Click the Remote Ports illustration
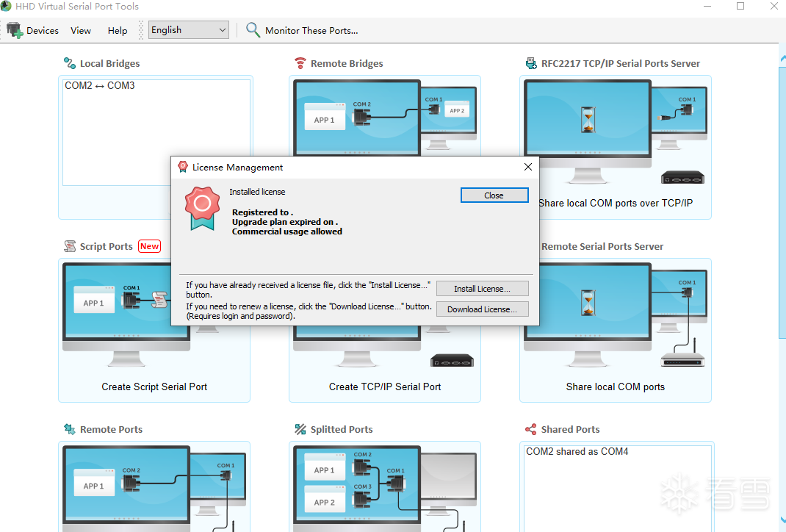Screen dimensions: 786x532 pyautogui.click(x=154, y=489)
